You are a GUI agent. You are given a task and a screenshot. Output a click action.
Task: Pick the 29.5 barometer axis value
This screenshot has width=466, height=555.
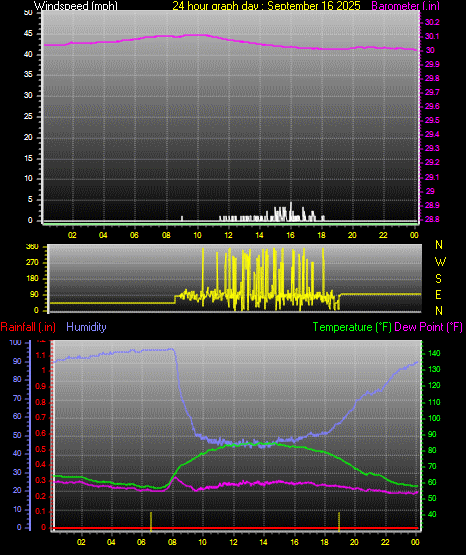tap(432, 120)
